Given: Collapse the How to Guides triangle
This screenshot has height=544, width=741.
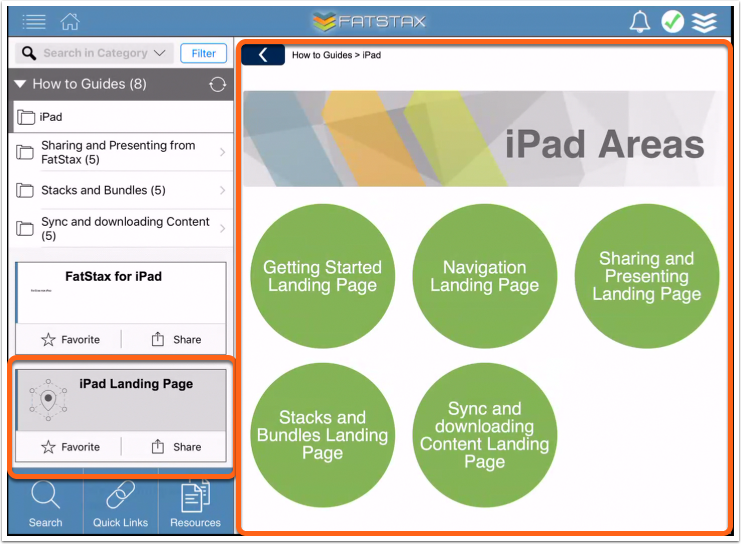Looking at the screenshot, I should [x=20, y=84].
